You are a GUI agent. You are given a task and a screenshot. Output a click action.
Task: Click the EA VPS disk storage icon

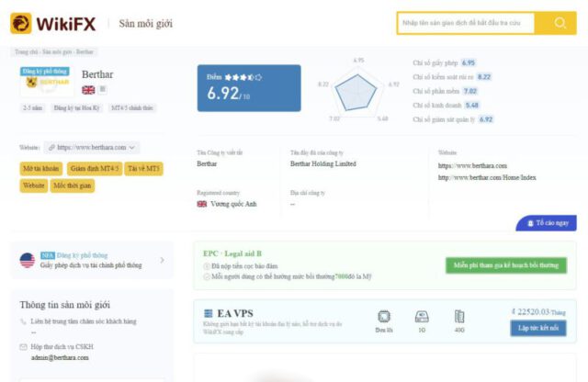click(422, 316)
